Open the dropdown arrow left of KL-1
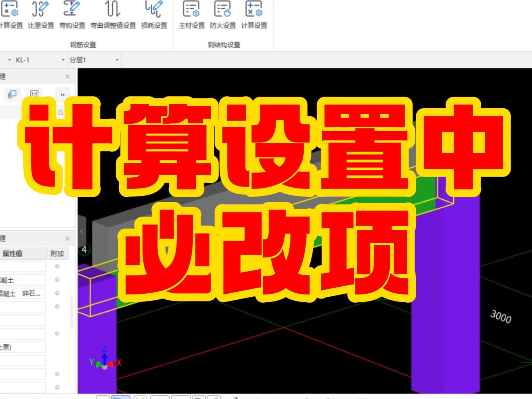532x399 pixels. click(10, 60)
